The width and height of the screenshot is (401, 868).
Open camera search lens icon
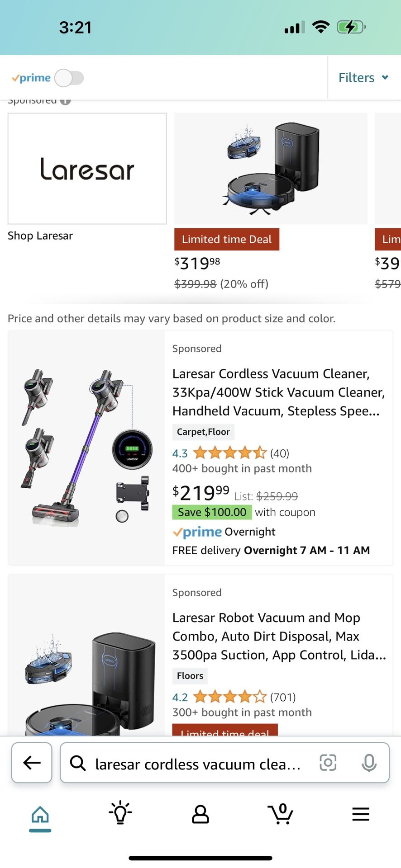(328, 763)
